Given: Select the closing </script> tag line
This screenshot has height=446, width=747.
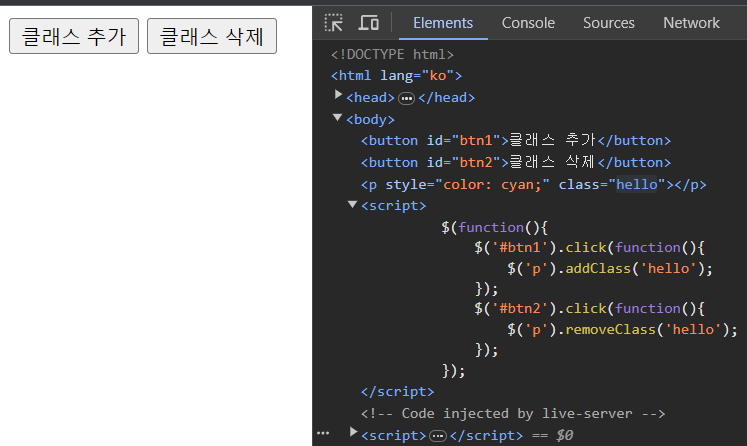Looking at the screenshot, I should (x=397, y=392).
